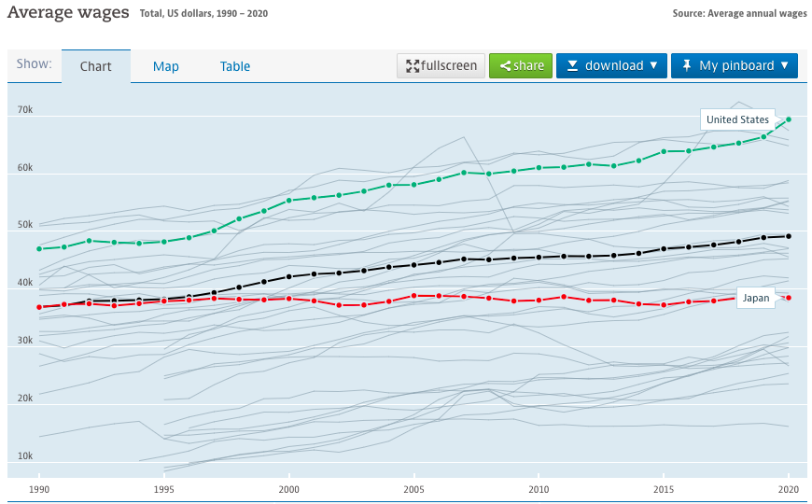Image resolution: width=812 pixels, height=504 pixels.
Task: Click the 'Source: Average annual wages' text
Action: [x=739, y=13]
